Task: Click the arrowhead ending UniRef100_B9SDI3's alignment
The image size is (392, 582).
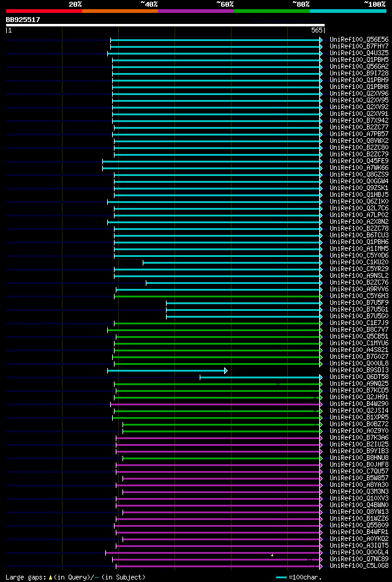Action: click(x=225, y=370)
